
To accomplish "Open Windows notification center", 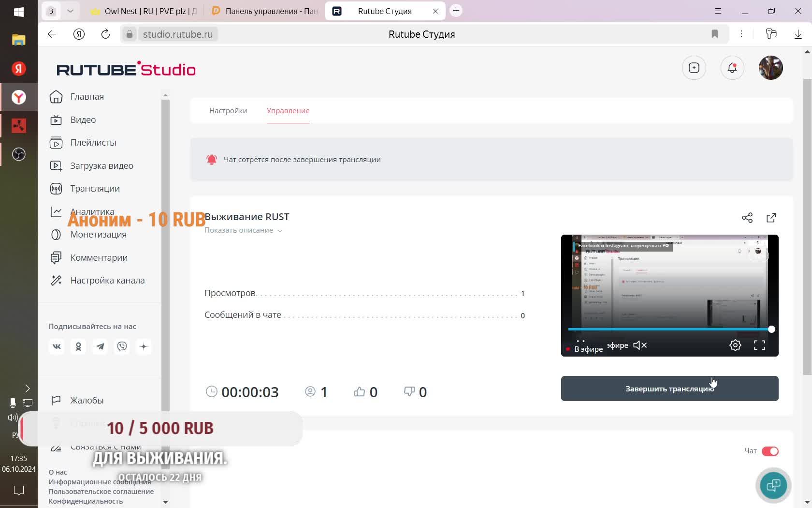I will [19, 491].
